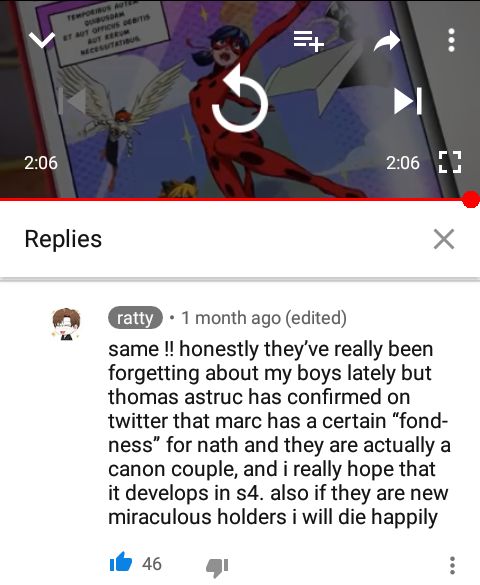The width and height of the screenshot is (480, 585).
Task: Add video to playlist queue
Action: pyautogui.click(x=308, y=41)
